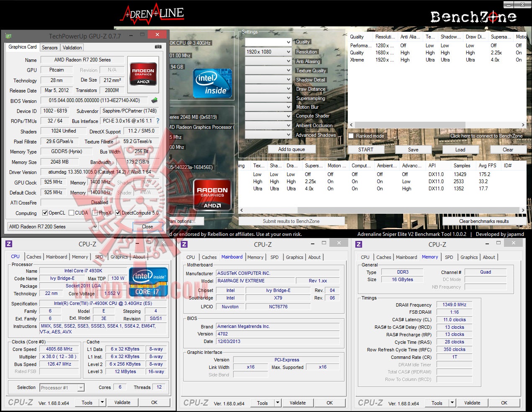The image size is (532, 412).
Task: Click the Z icon of the CPU tab CPU-Z window
Action: coord(9,244)
